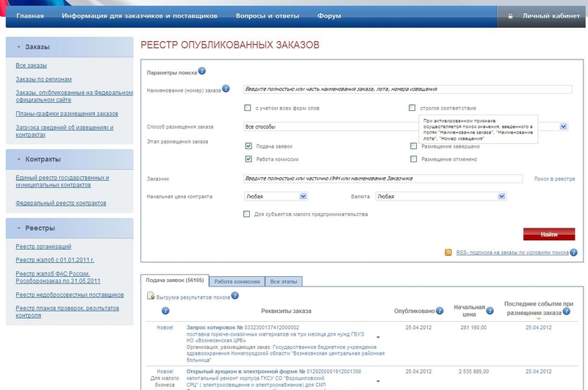Open 'Единый реестр государственных и муниципальных контрактов'
The image size is (588, 390).
[62, 181]
